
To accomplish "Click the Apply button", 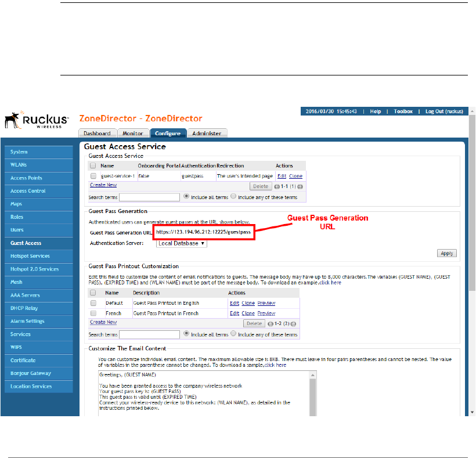I will [x=447, y=254].
